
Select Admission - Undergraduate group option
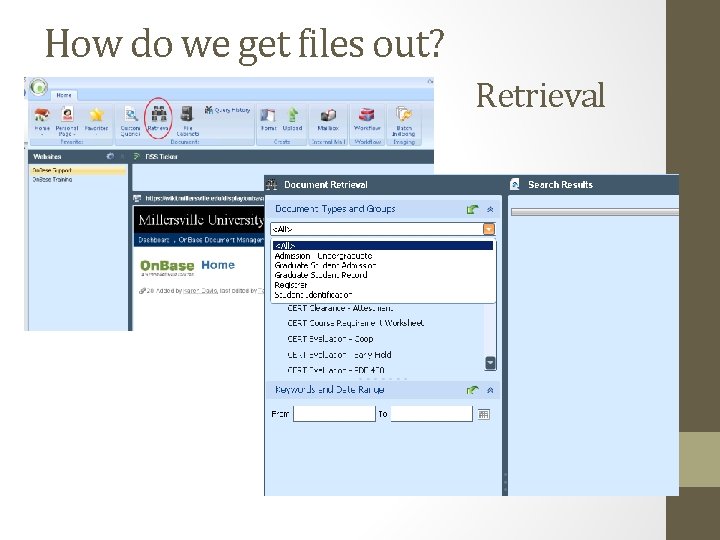coord(323,256)
